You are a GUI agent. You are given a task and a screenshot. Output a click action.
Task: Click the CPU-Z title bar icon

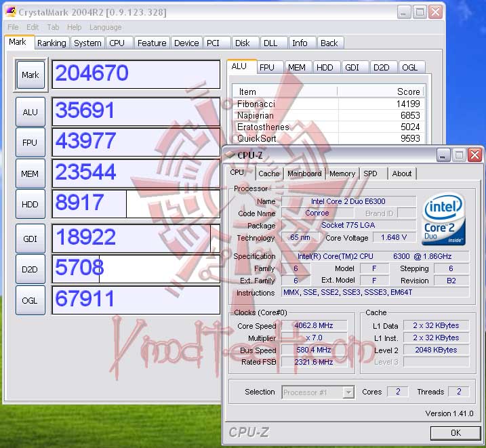(230, 155)
